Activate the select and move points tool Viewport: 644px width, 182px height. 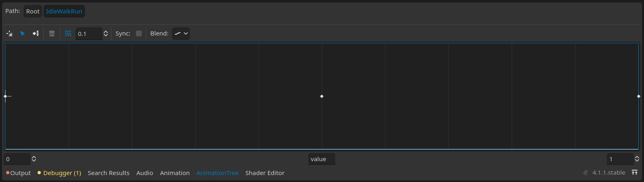(x=22, y=33)
